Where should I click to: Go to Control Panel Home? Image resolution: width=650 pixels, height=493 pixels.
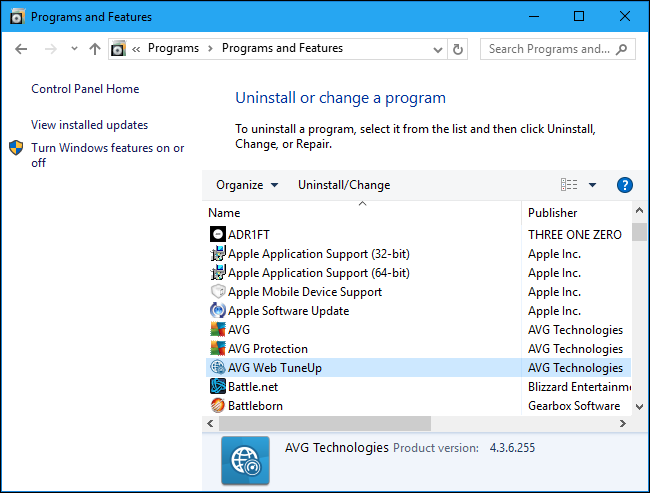[x=85, y=89]
